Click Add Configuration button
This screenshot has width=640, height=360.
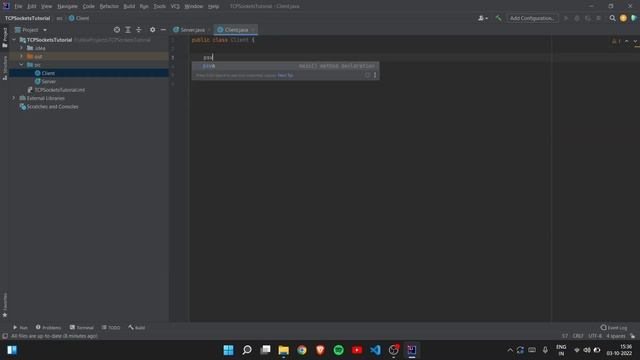coord(532,18)
